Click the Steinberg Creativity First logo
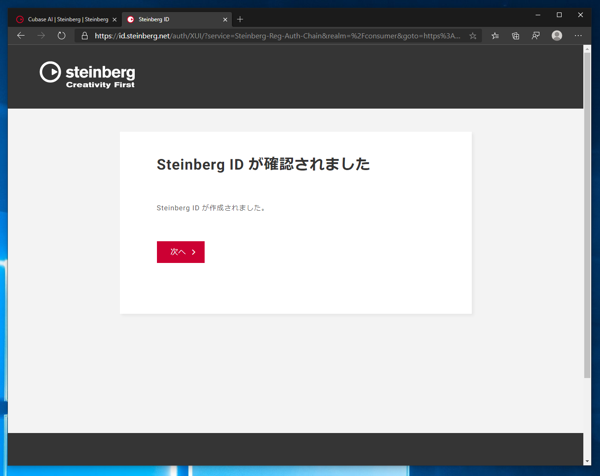Image resolution: width=600 pixels, height=476 pixels. pos(87,75)
